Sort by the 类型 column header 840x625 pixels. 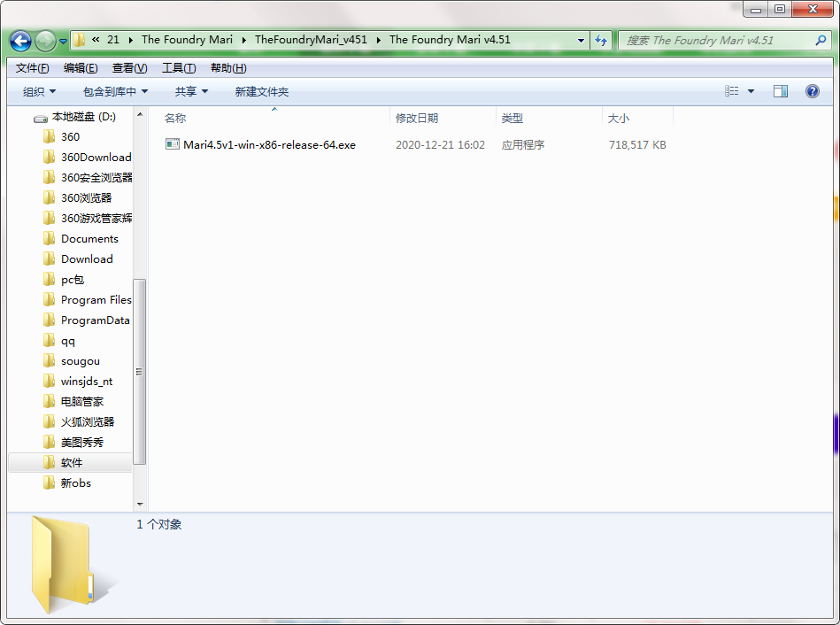[512, 118]
